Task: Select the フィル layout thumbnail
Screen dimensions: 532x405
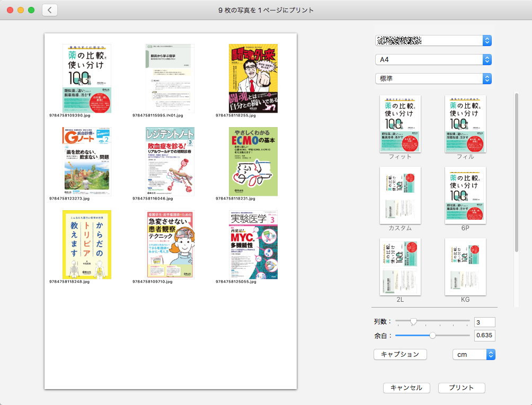Action: tap(465, 124)
